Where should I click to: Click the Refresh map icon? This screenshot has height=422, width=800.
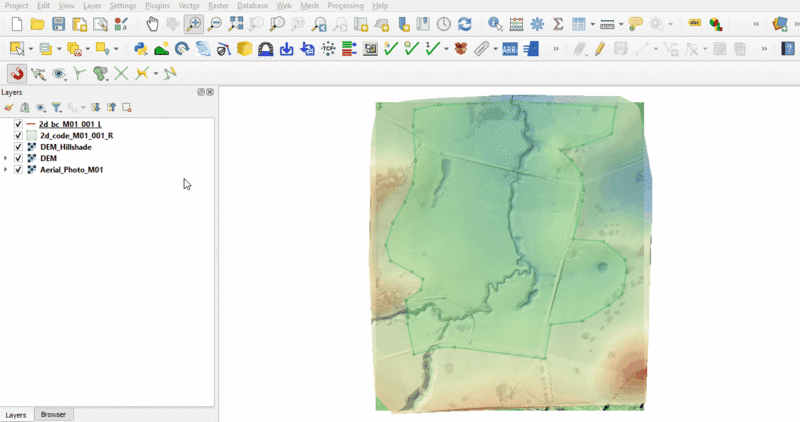point(465,24)
